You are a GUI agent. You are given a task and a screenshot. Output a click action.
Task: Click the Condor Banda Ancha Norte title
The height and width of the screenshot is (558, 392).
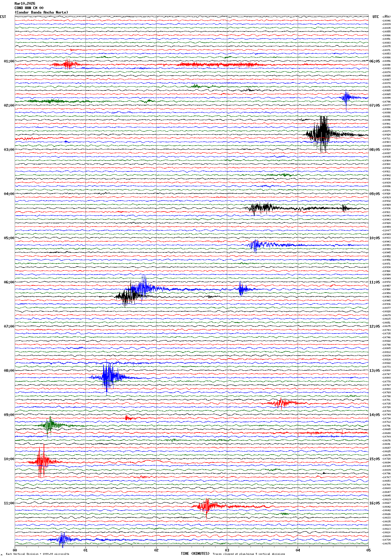(x=41, y=12)
